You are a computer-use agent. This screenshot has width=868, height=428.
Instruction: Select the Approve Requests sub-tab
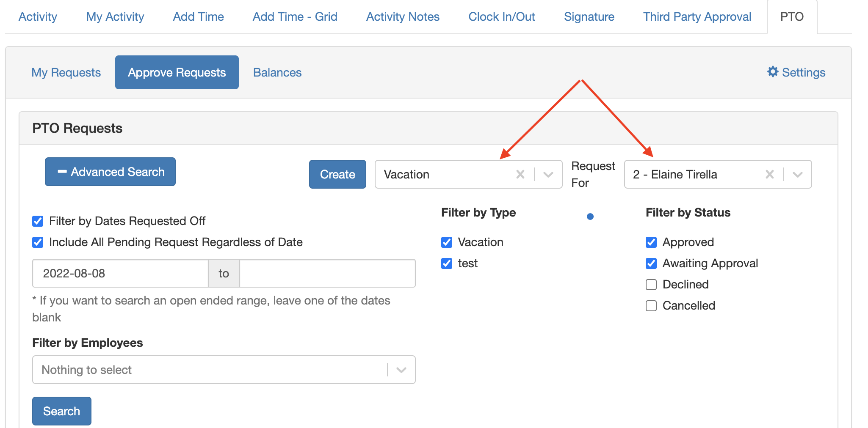177,72
